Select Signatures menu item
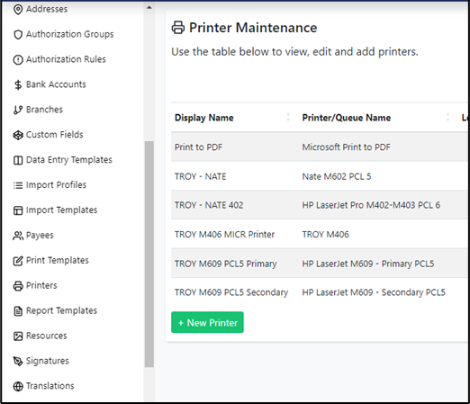This screenshot has height=404, width=470. coord(47,361)
